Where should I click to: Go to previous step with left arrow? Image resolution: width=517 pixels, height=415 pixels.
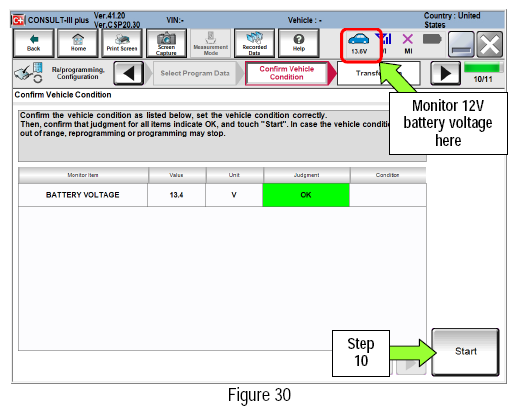coord(129,73)
